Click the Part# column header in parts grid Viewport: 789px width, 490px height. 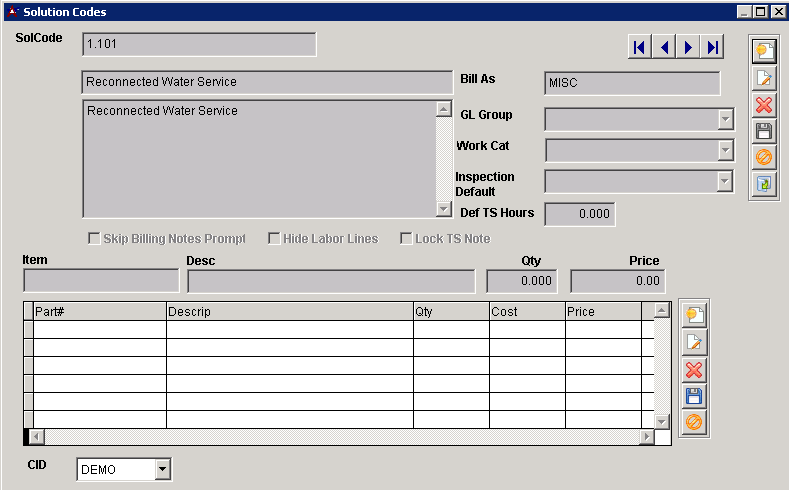coord(99,311)
